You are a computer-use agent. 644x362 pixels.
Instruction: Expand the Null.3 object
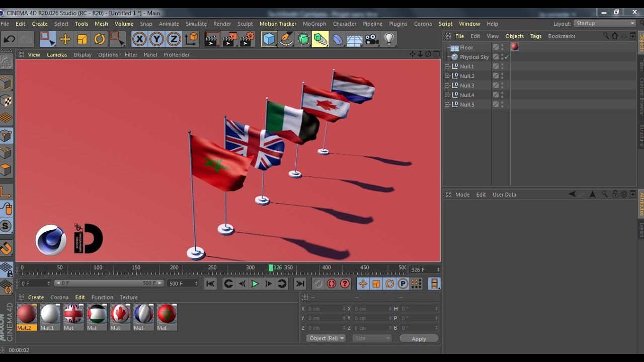(447, 85)
